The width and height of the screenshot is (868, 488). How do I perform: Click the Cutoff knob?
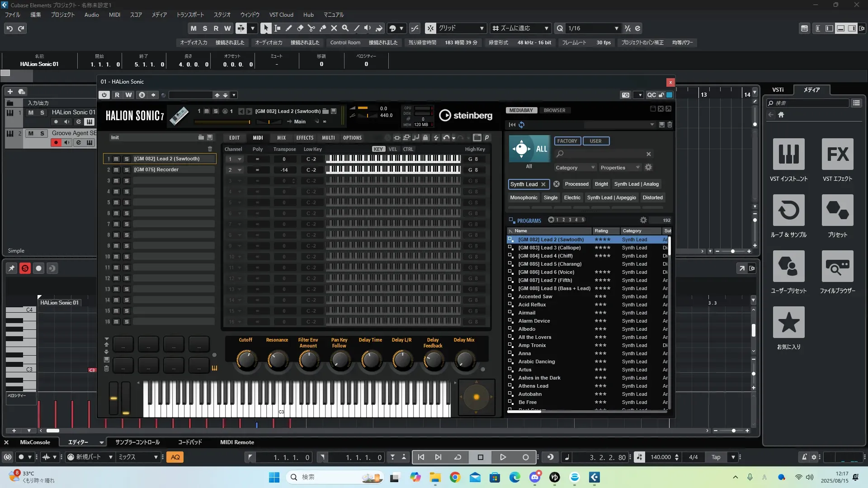246,360
